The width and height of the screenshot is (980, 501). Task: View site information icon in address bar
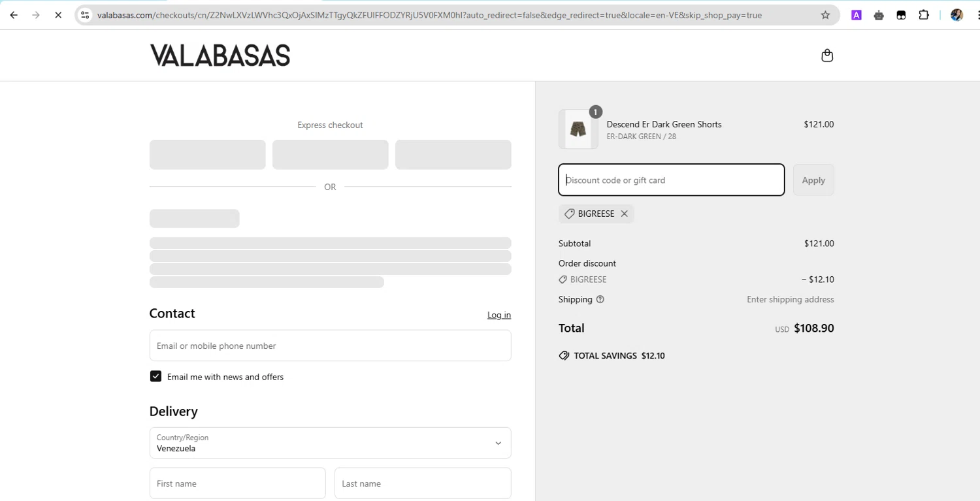click(85, 15)
